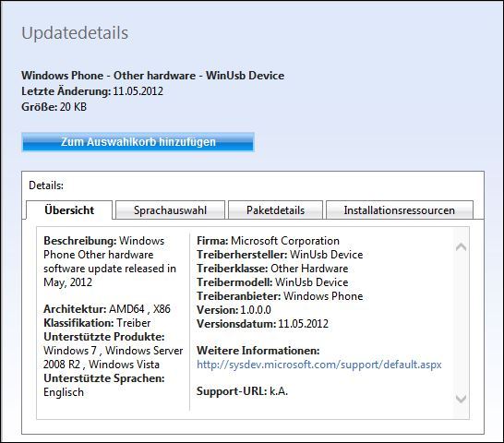Click the Support-URL k.A. entry
Viewport: 504px width, 443px height.
(242, 391)
